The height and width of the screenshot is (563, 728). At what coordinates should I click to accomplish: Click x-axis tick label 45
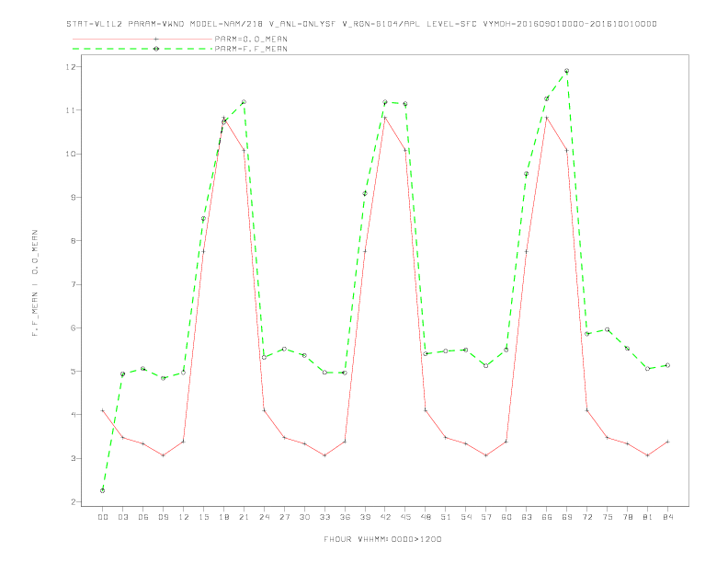[405, 517]
